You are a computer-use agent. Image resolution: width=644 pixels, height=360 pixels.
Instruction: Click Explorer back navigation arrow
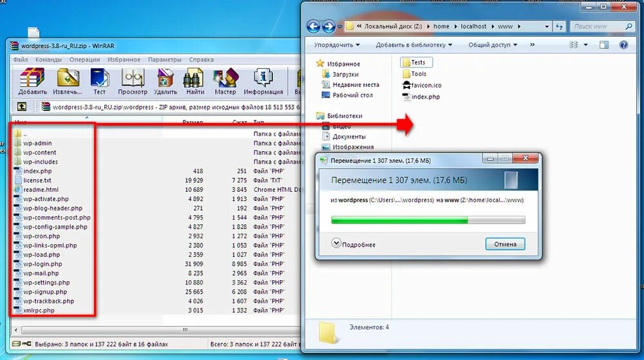pyautogui.click(x=314, y=26)
